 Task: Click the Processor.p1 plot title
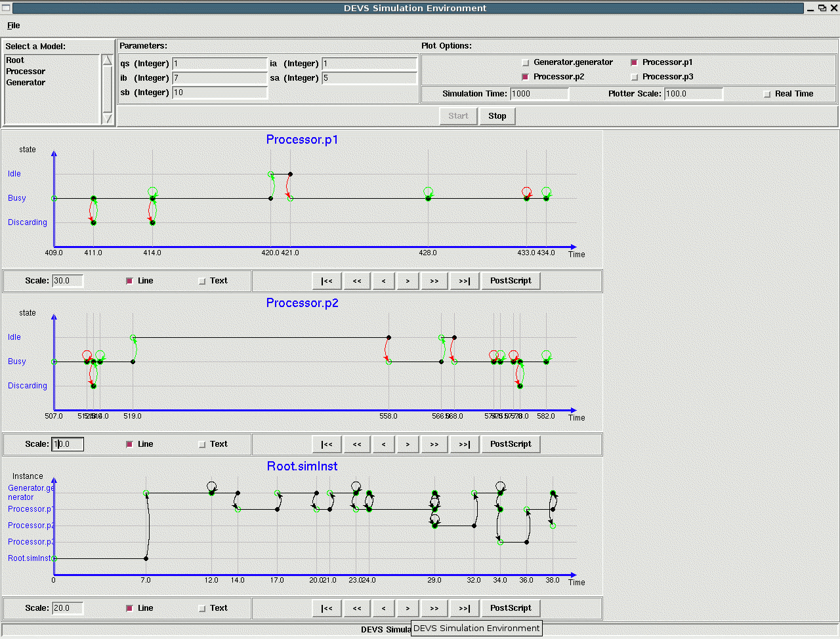point(302,140)
